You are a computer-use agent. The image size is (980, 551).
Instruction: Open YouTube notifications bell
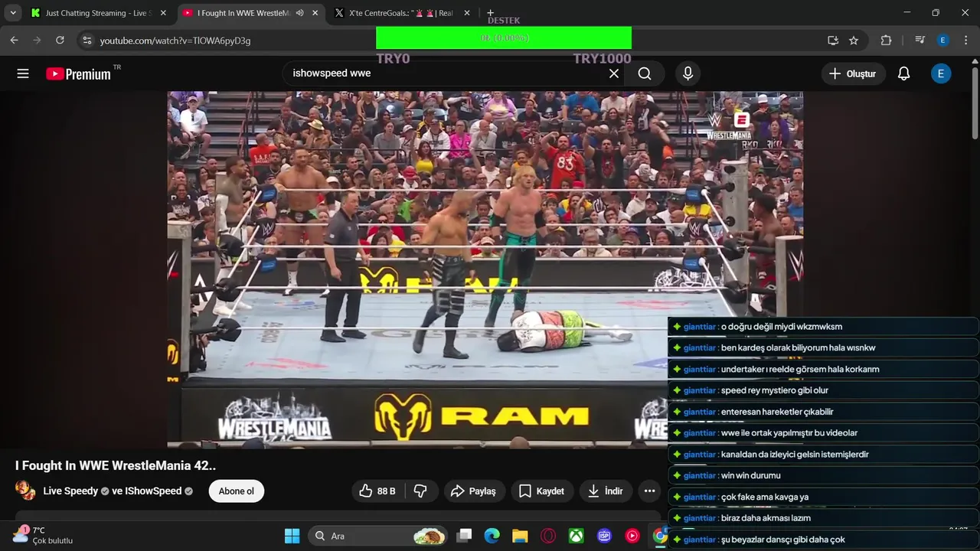click(903, 73)
